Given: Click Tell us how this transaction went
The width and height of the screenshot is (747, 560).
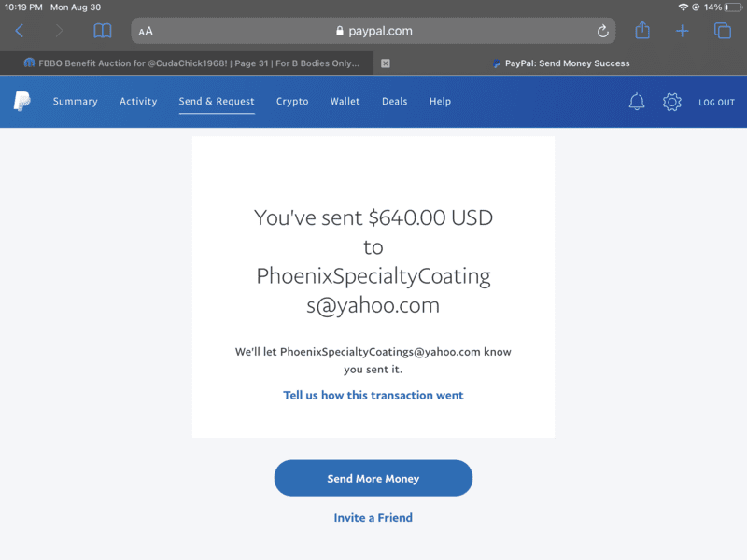Looking at the screenshot, I should 373,396.
